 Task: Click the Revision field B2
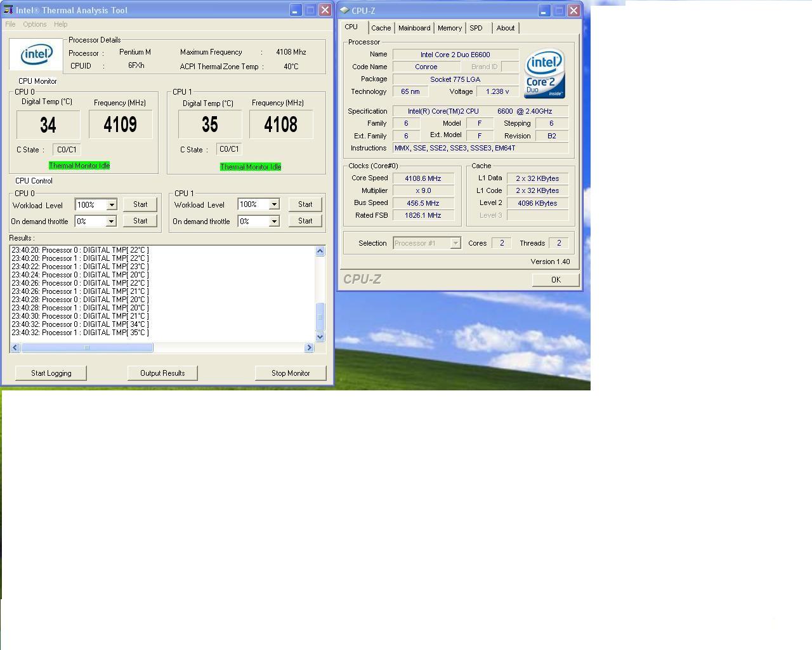[x=552, y=136]
